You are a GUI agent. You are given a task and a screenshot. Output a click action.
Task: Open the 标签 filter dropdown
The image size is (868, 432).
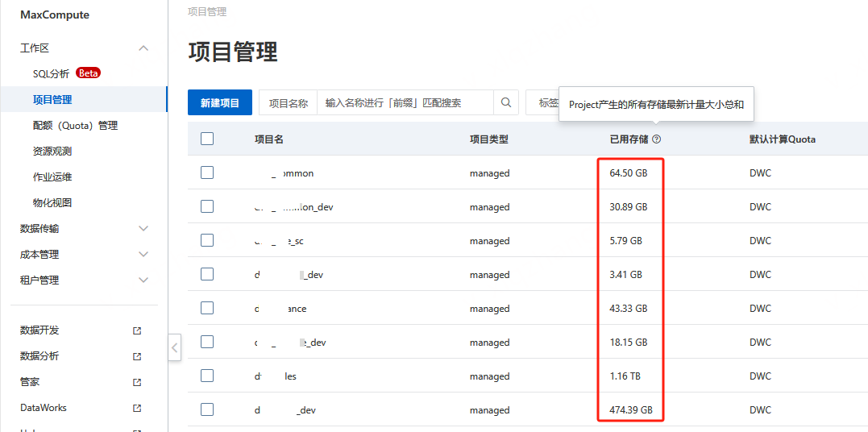click(x=542, y=103)
